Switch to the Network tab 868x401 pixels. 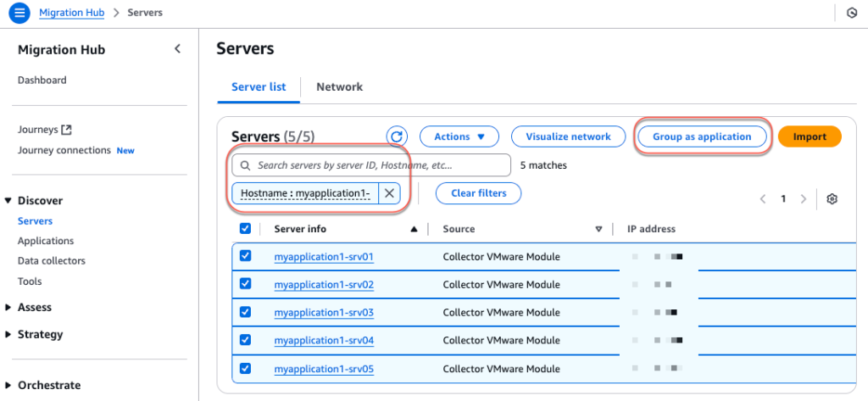coord(339,87)
